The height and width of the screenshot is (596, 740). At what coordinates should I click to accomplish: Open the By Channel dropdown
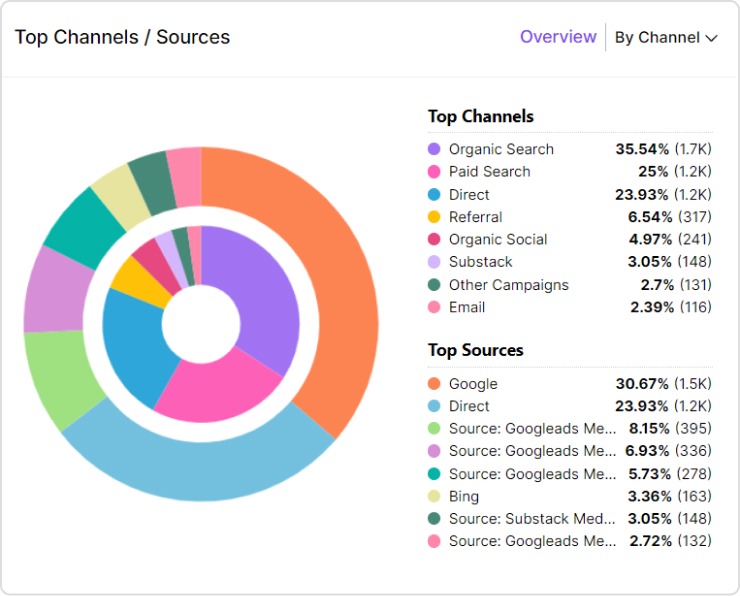(x=666, y=37)
